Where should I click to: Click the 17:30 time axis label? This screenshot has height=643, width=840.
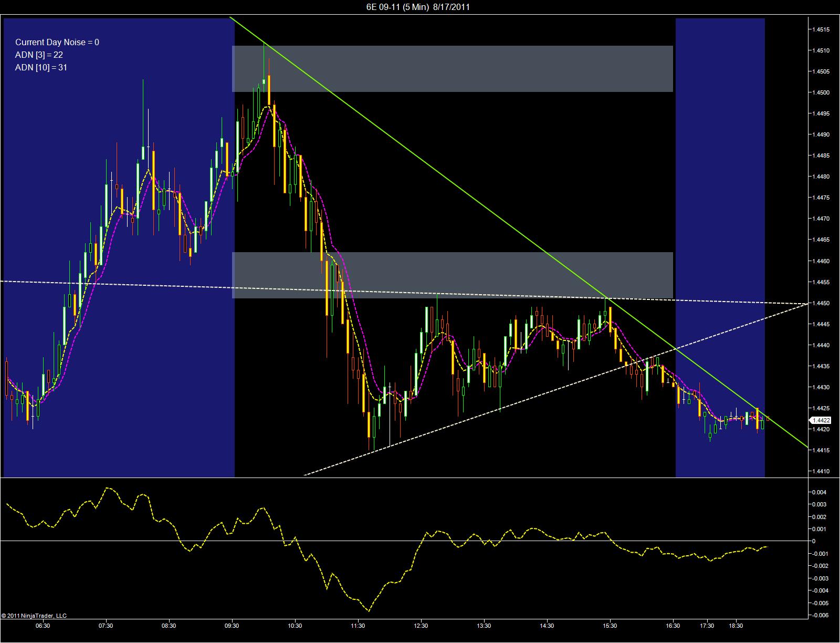point(707,626)
